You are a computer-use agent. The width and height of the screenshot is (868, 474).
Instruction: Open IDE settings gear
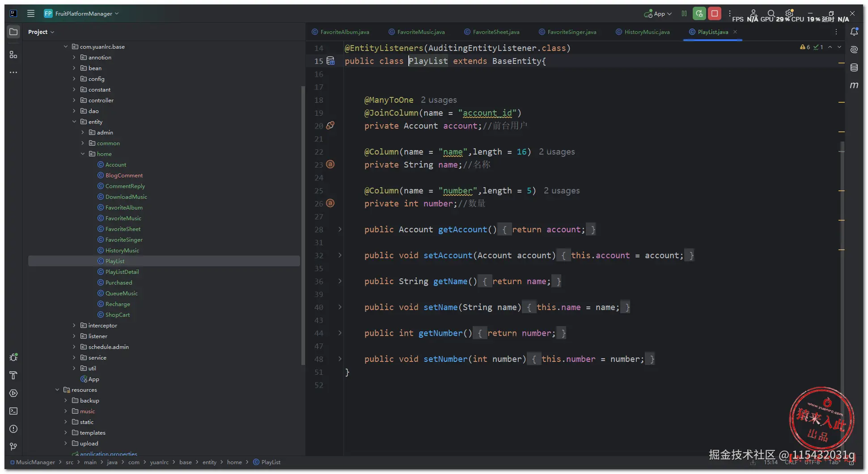pos(789,13)
